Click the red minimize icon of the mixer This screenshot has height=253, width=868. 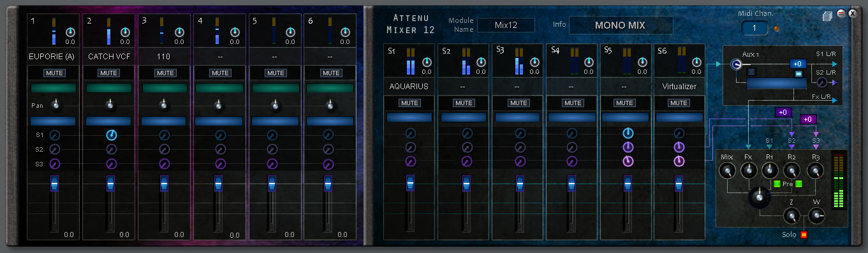(x=841, y=13)
